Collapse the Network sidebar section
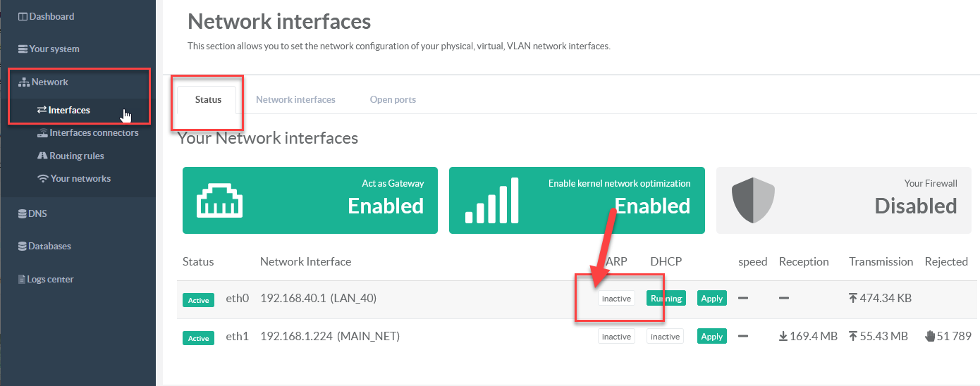 [x=49, y=82]
